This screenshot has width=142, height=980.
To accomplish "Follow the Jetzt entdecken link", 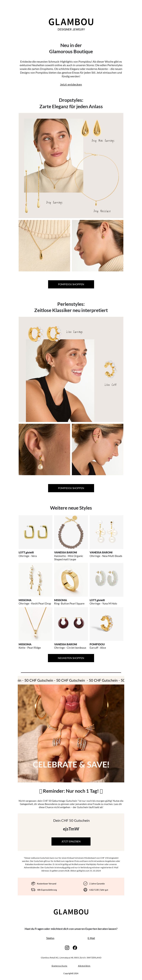I will [x=71, y=84].
